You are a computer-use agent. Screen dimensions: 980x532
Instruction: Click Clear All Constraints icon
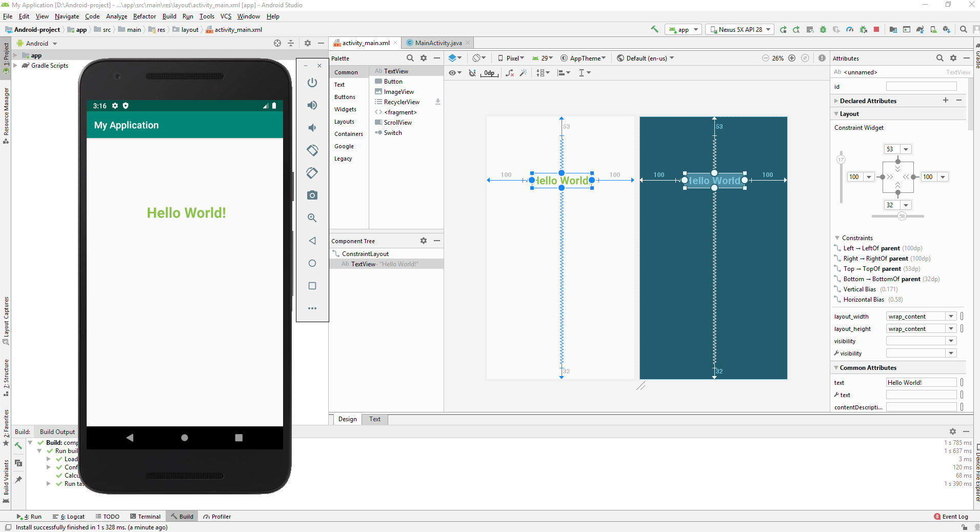coord(510,73)
